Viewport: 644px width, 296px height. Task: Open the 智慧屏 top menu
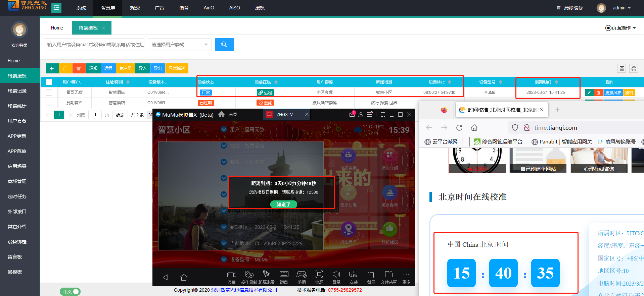point(108,8)
